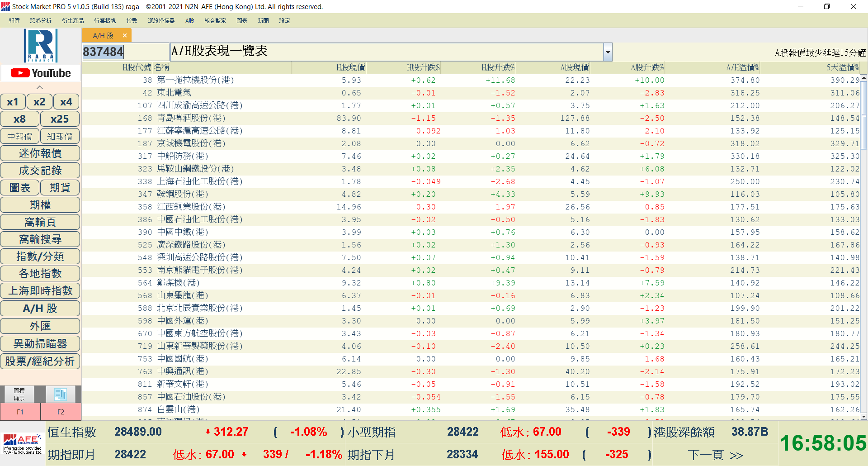This screenshot has width=868, height=466.
Task: Open the A/H股表現一覽表 dropdown arrow
Action: coord(608,52)
